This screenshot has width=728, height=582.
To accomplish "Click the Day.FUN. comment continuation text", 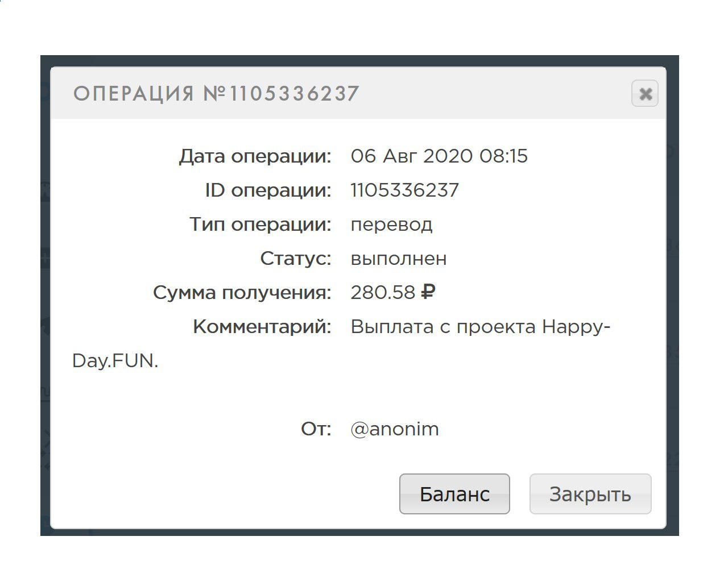I will pyautogui.click(x=115, y=361).
